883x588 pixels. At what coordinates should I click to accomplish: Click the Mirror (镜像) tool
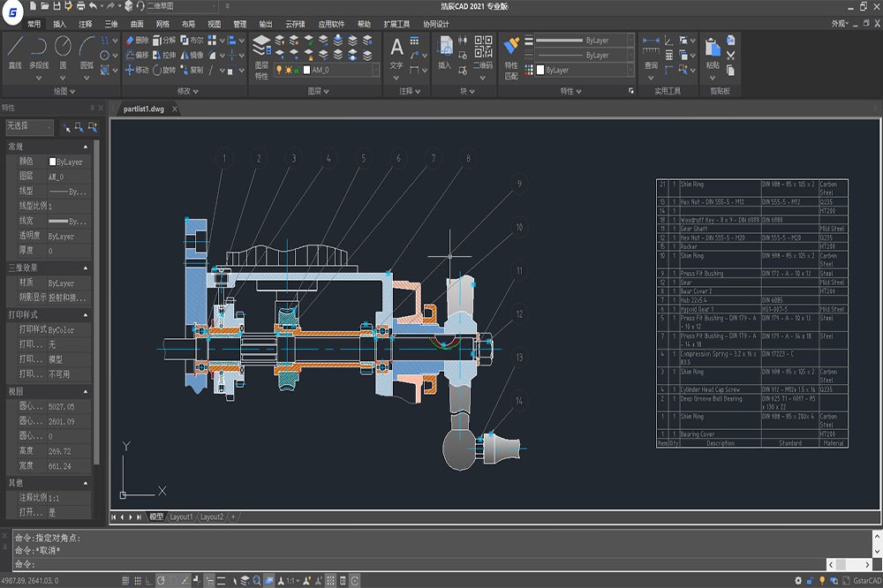(x=192, y=56)
